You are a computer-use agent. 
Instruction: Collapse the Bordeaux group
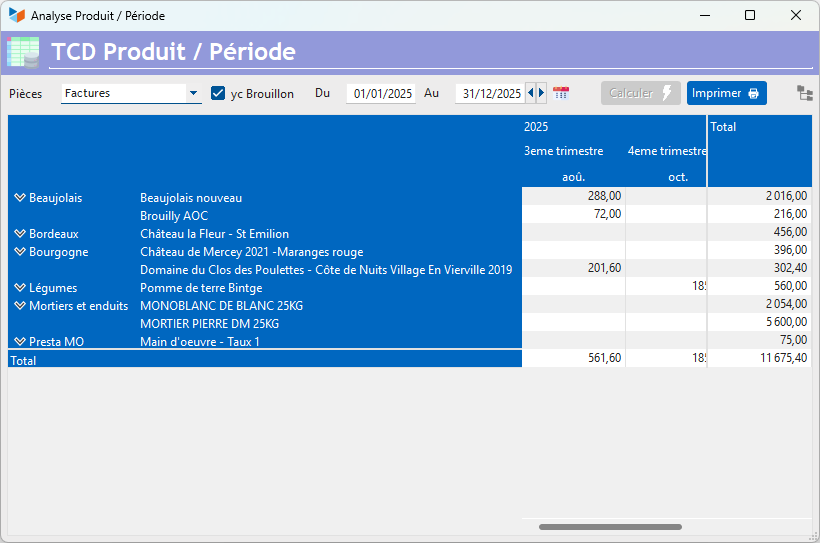(19, 234)
